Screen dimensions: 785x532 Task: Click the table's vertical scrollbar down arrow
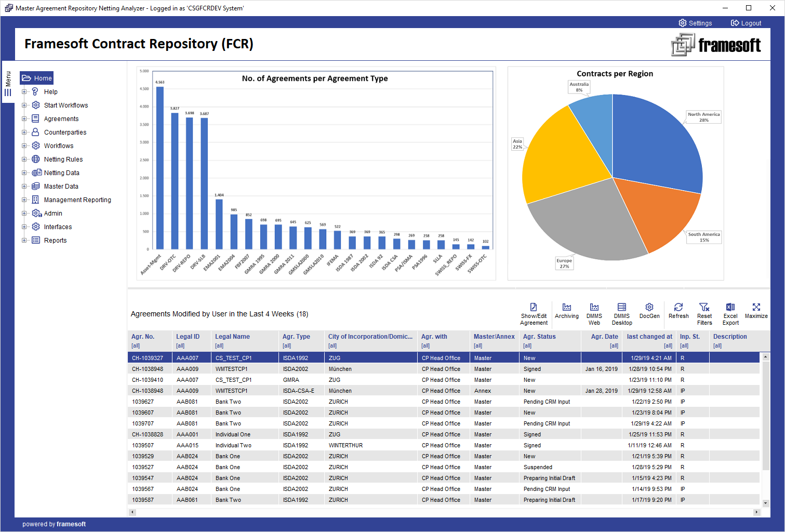pyautogui.click(x=765, y=503)
